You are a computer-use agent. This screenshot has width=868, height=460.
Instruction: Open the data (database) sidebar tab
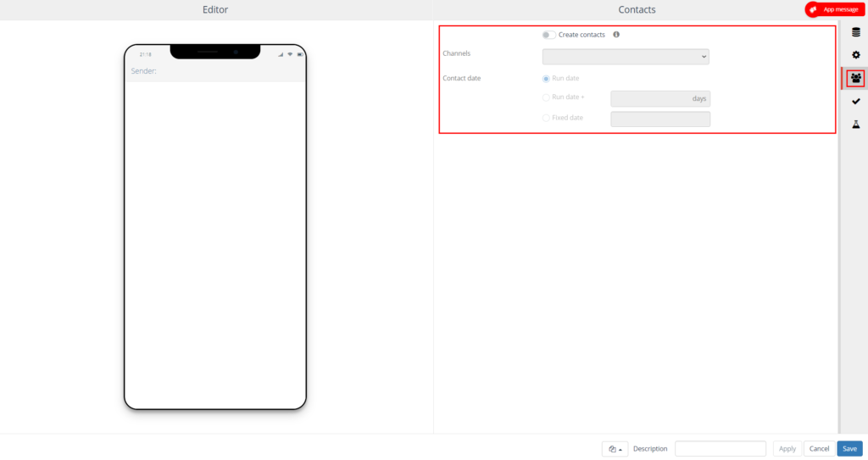(856, 32)
